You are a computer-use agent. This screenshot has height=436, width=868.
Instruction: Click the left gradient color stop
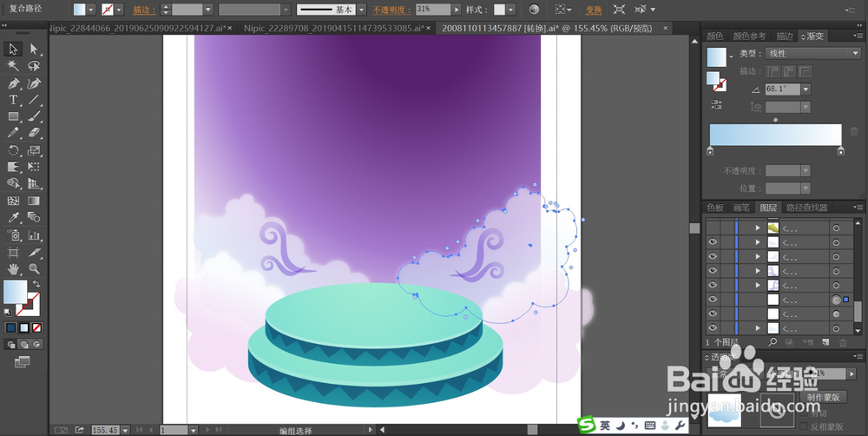coord(710,151)
